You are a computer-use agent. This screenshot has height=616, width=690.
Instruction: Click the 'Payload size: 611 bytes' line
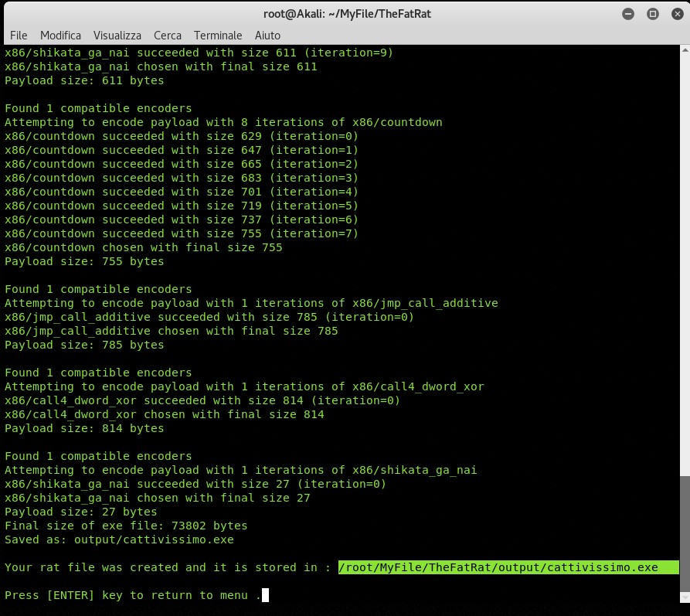tap(84, 80)
